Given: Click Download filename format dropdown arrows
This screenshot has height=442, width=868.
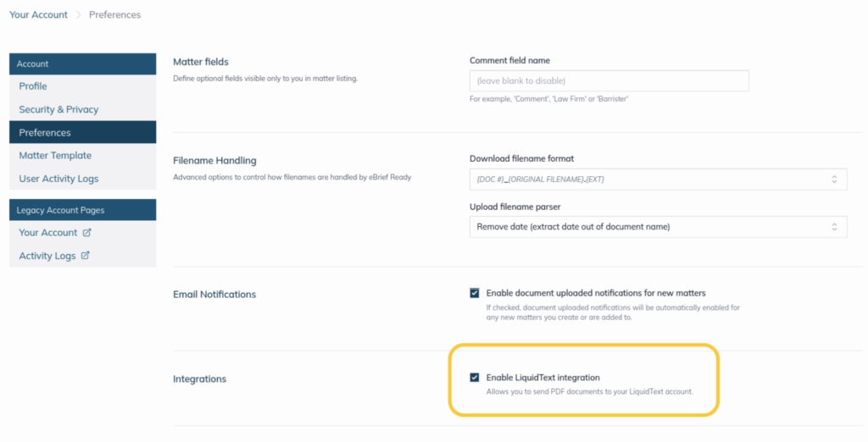Looking at the screenshot, I should [834, 180].
